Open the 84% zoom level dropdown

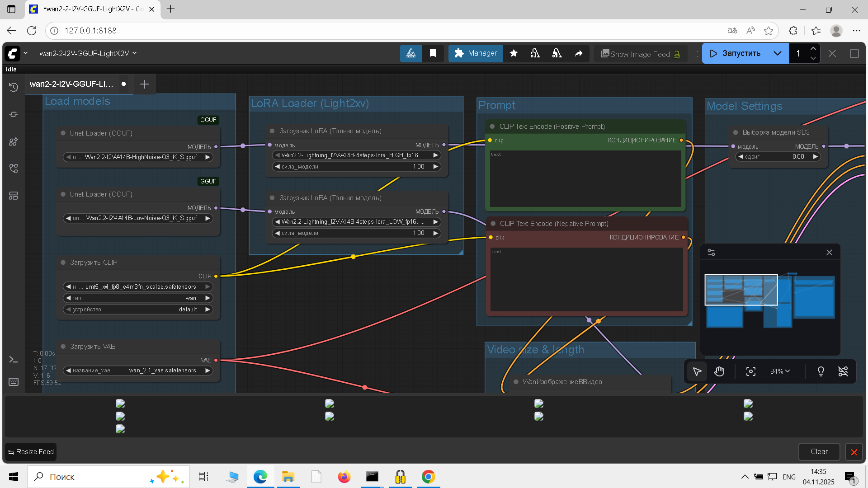coord(780,371)
